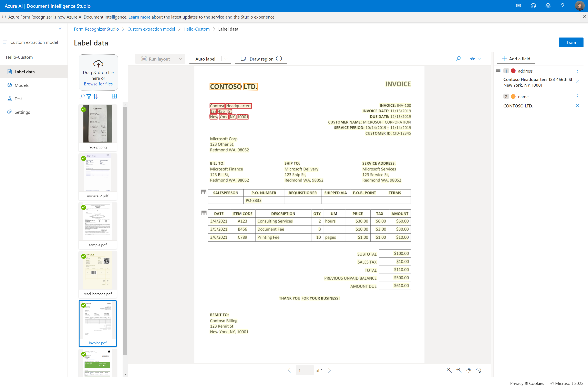Click the Add a field icon button
This screenshot has height=388, width=588.
point(504,59)
